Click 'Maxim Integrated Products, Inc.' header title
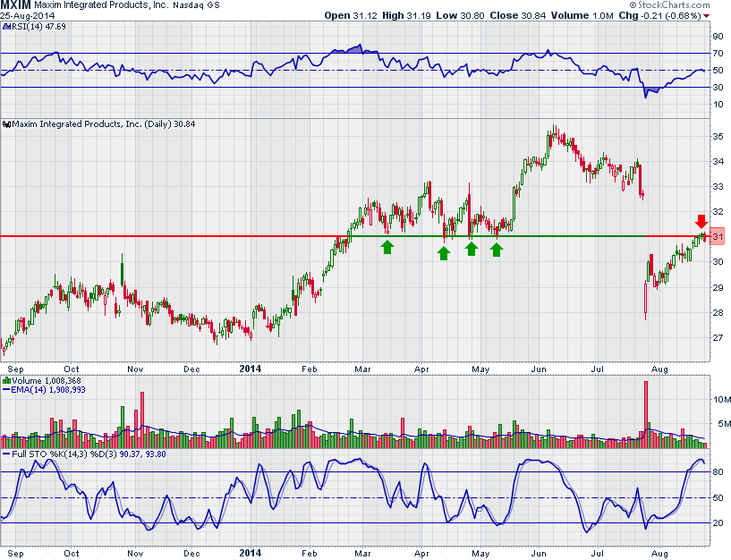This screenshot has height=560, width=731. (x=101, y=5)
